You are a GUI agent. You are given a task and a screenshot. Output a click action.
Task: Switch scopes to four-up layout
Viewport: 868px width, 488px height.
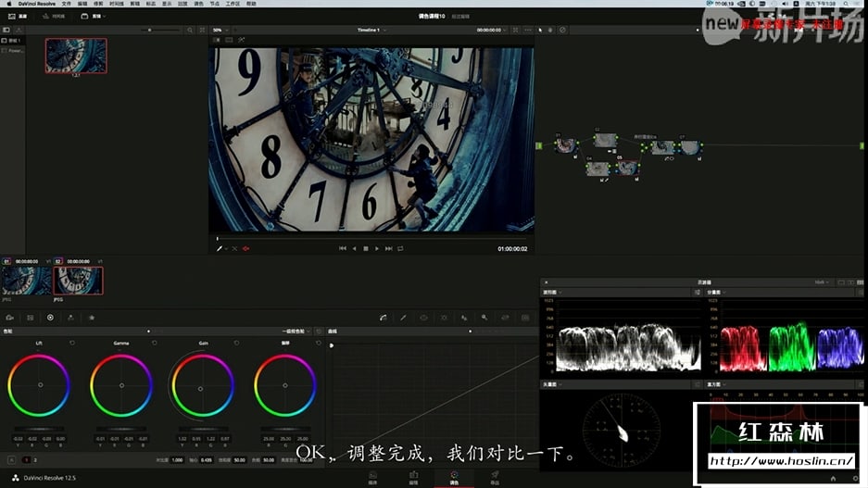coord(861,282)
